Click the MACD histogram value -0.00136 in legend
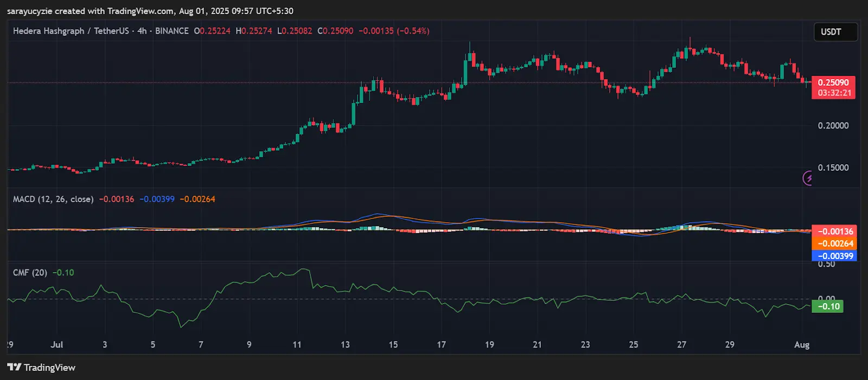Screen dimensions: 868x380 117,199
